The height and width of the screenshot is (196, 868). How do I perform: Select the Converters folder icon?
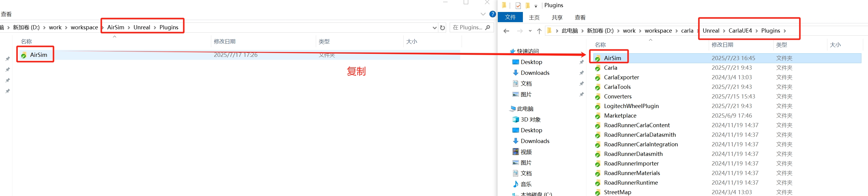[597, 97]
